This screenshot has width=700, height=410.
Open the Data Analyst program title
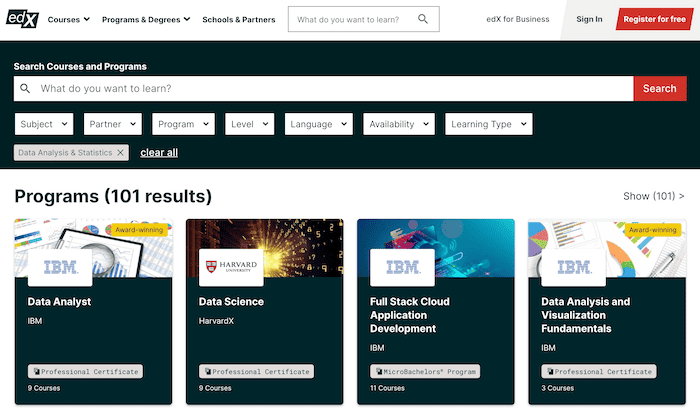[x=59, y=302]
